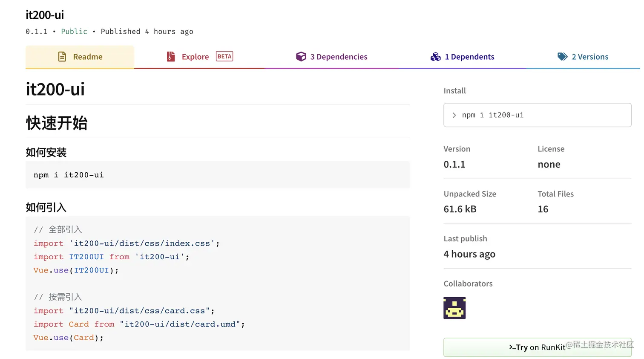Click the Readme document icon
Viewport: 644px width, 359px height.
pos(62,57)
